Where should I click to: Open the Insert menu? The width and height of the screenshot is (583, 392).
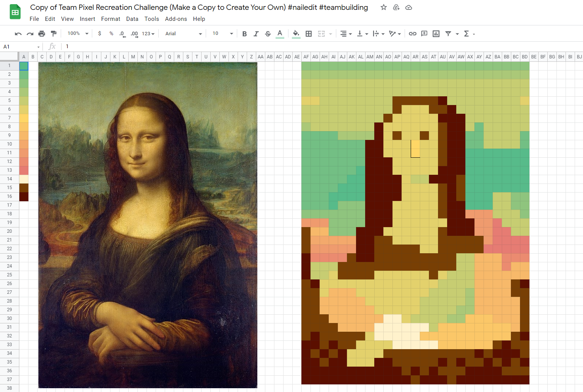click(x=87, y=19)
